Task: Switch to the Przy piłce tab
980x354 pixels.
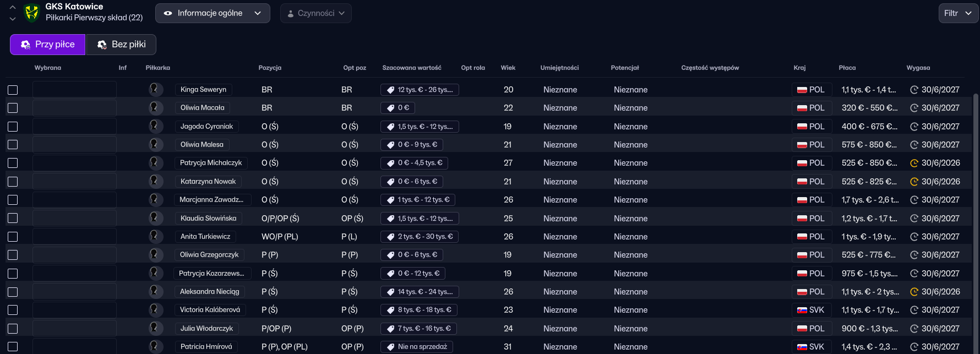Action: pos(48,45)
